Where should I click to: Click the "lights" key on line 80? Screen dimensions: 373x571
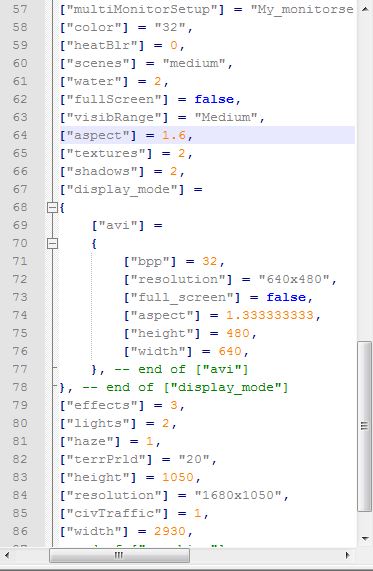click(98, 423)
